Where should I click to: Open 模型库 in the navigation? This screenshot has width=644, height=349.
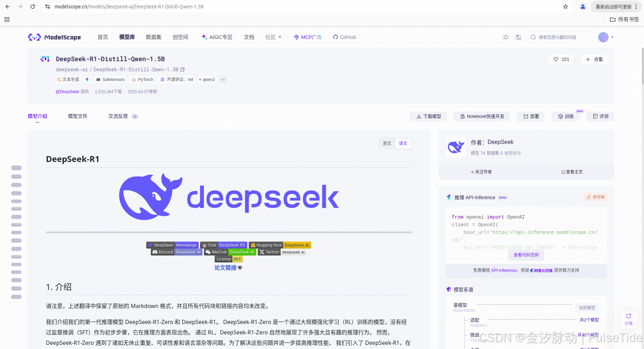127,37
